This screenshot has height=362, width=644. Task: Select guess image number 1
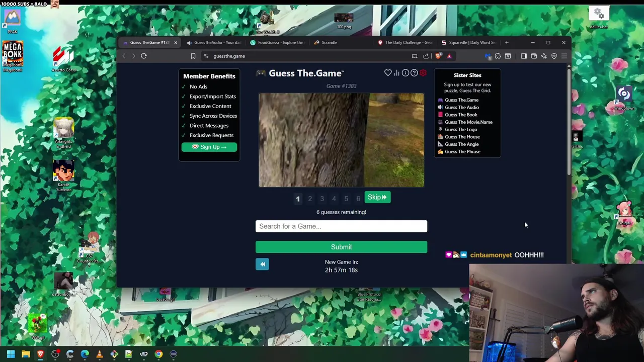(x=298, y=199)
